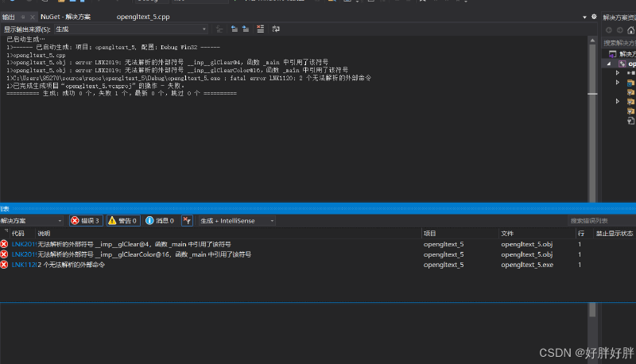Open the 生成 + IntelliSense dropdown
This screenshot has height=364, width=636.
point(237,221)
